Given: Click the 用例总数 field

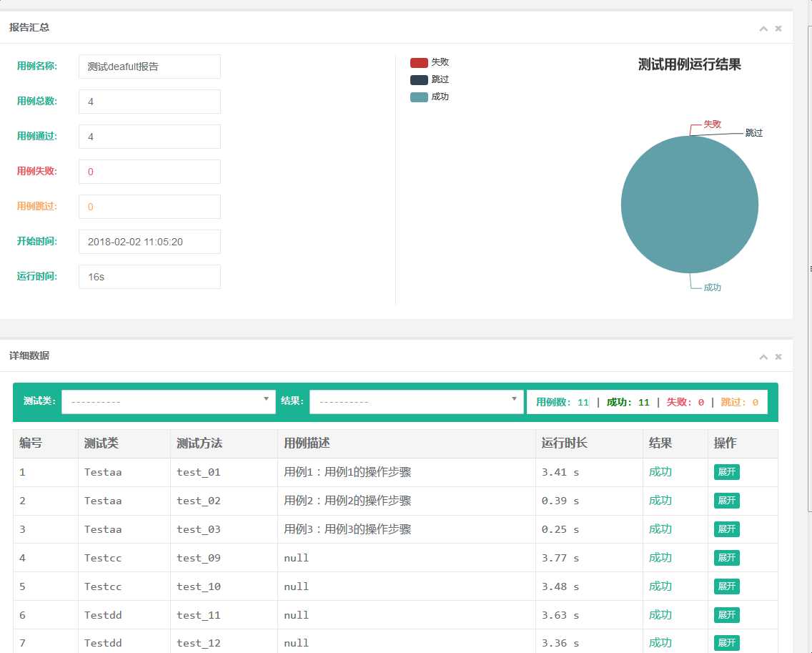Looking at the screenshot, I should (x=149, y=102).
